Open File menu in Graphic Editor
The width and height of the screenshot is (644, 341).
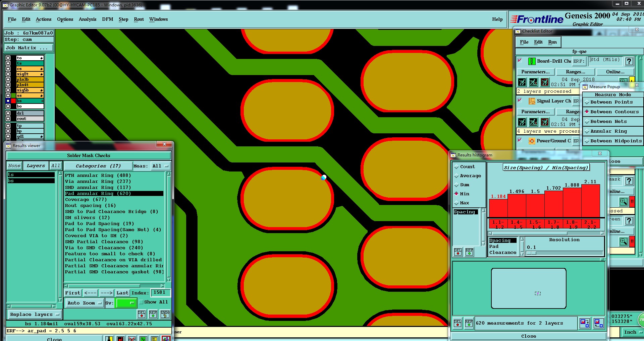(x=12, y=19)
